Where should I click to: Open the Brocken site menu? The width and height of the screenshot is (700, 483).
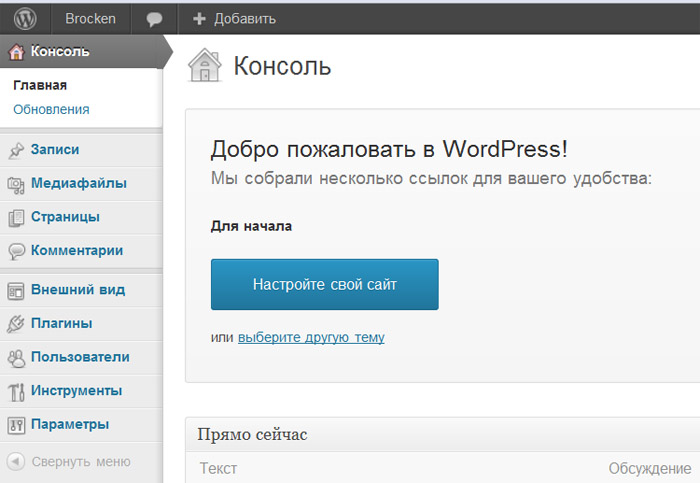click(91, 19)
